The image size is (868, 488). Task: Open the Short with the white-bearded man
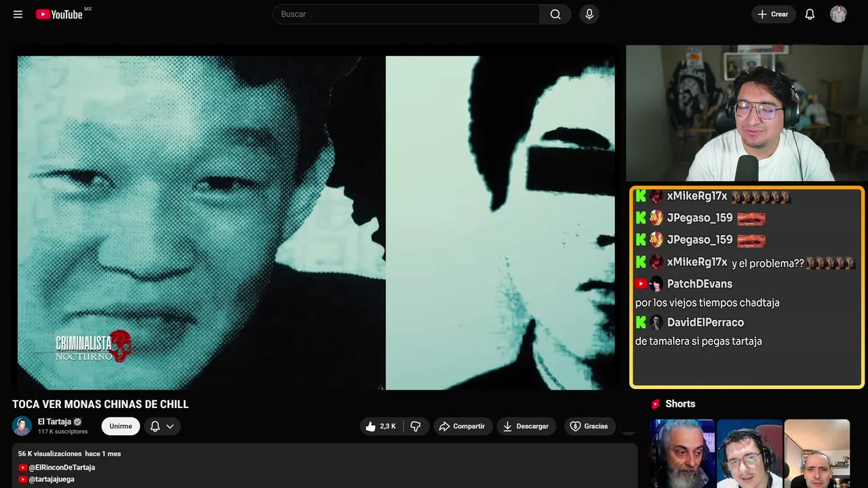pos(682,453)
